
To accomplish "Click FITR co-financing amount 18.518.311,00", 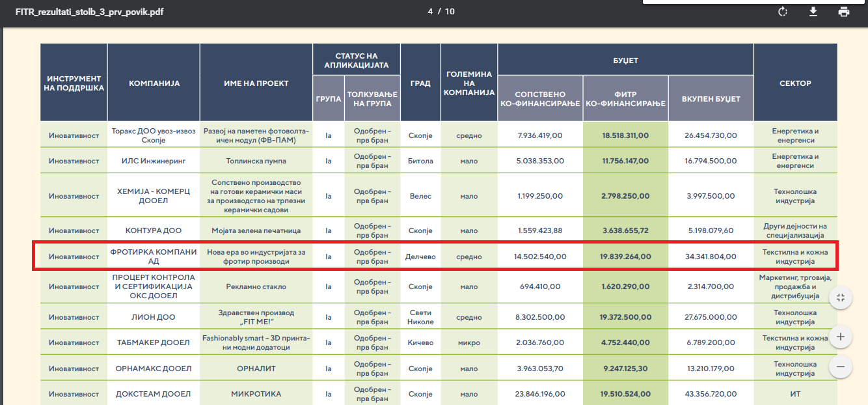I will click(x=625, y=135).
